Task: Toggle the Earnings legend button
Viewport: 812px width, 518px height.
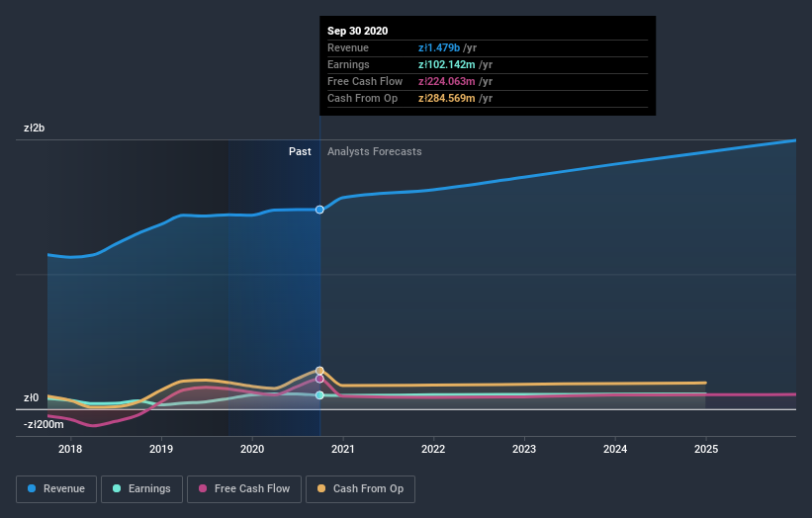Action: coord(141,489)
